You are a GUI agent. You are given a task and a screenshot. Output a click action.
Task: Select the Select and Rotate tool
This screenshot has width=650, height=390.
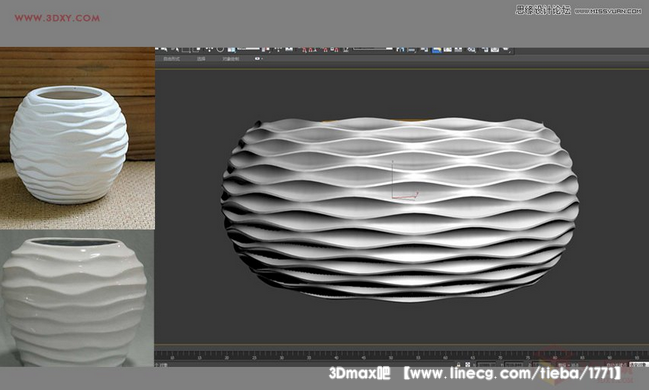click(x=220, y=49)
